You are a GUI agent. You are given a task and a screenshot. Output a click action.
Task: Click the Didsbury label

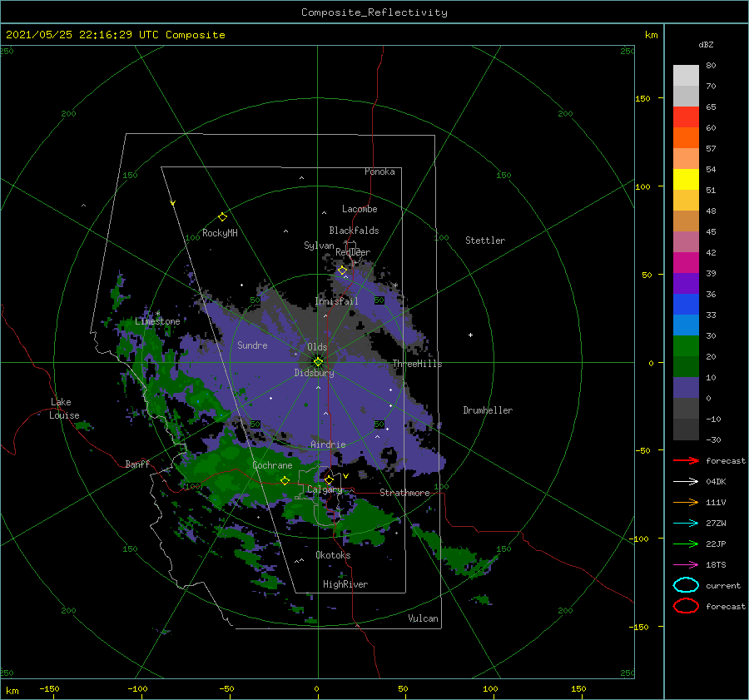click(x=314, y=373)
